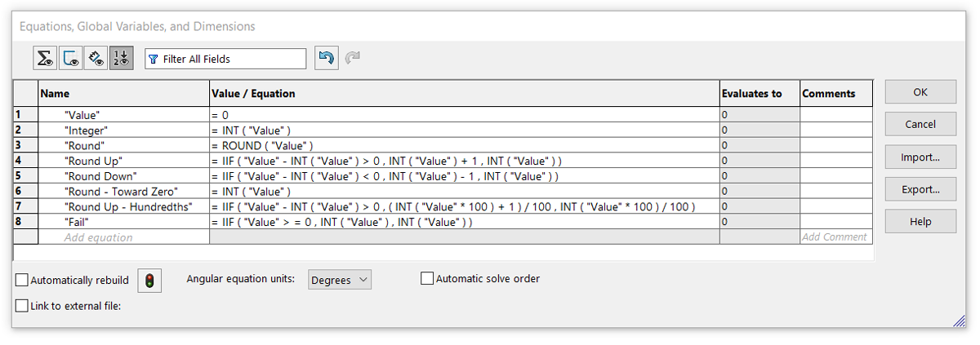Click the Import... button
Image resolution: width=980 pixels, height=345 pixels.
(920, 157)
